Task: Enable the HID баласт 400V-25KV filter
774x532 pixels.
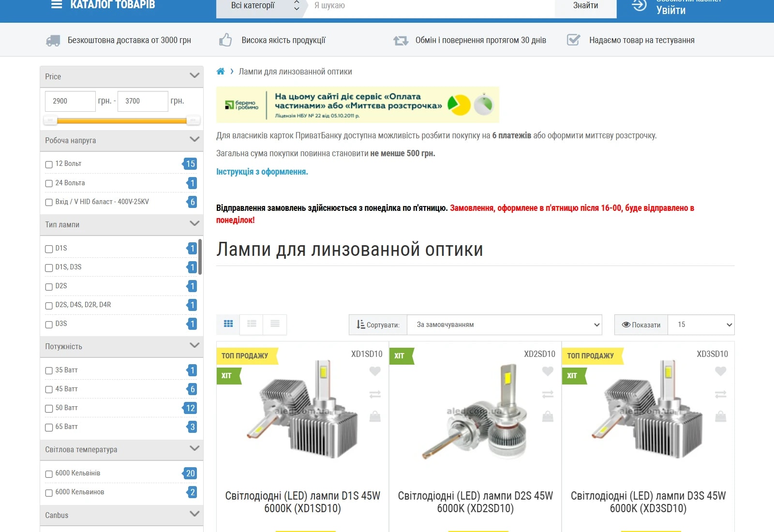Action: point(49,202)
